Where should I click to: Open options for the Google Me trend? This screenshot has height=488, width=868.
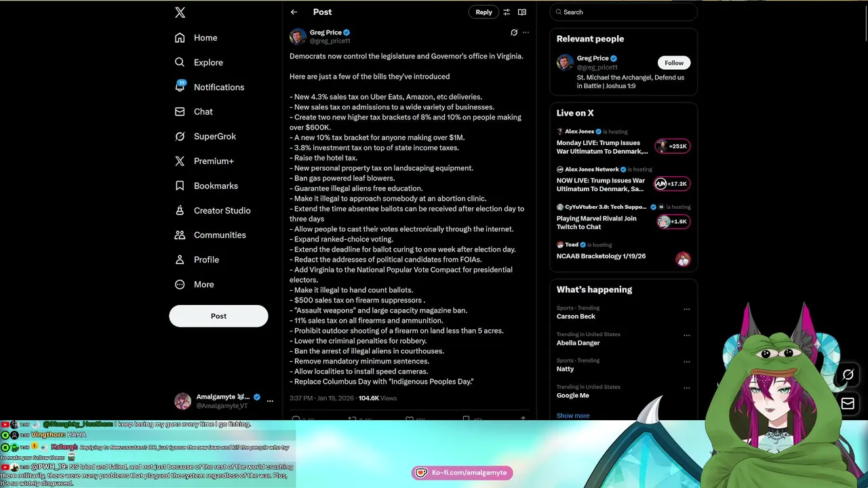click(x=686, y=388)
